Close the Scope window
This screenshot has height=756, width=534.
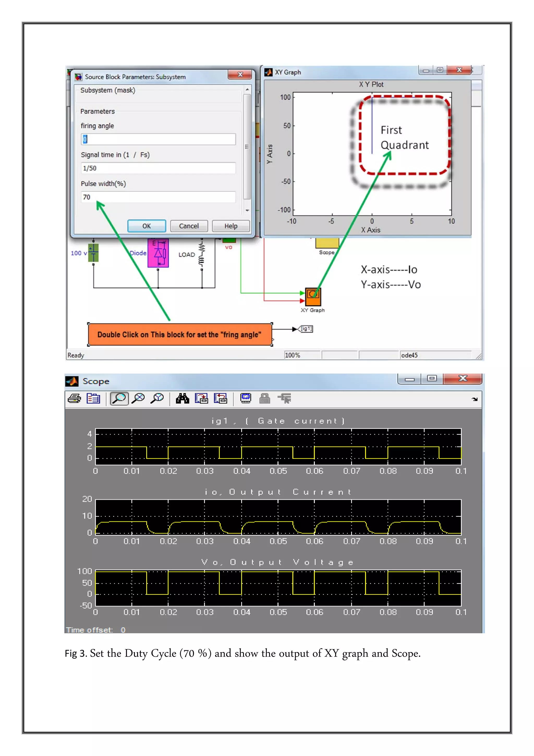click(463, 379)
